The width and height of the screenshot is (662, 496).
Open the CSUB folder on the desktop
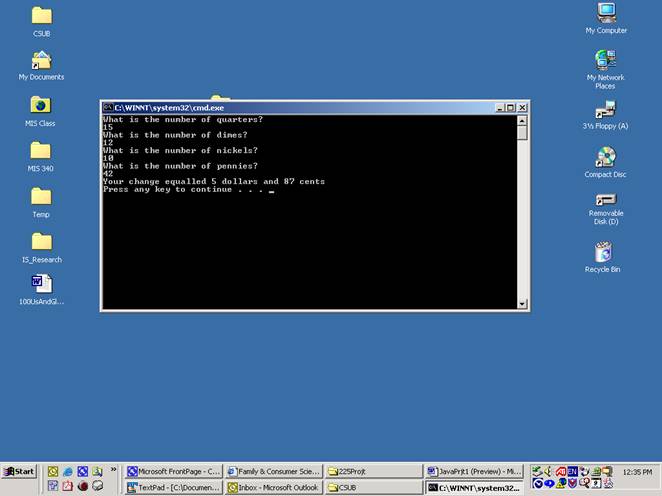(x=41, y=21)
